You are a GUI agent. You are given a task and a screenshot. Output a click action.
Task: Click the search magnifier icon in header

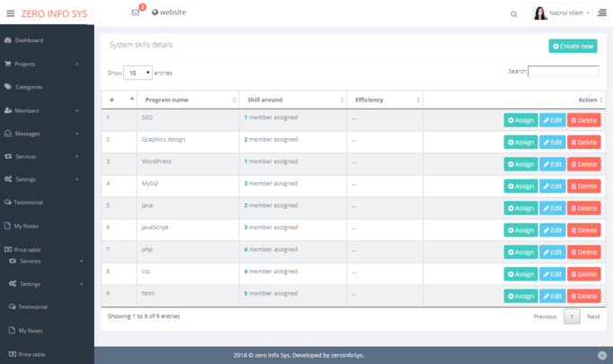click(x=514, y=13)
